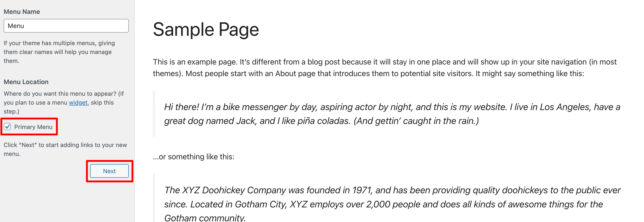
Task: Click the bike messenger quote text
Action: [392, 114]
